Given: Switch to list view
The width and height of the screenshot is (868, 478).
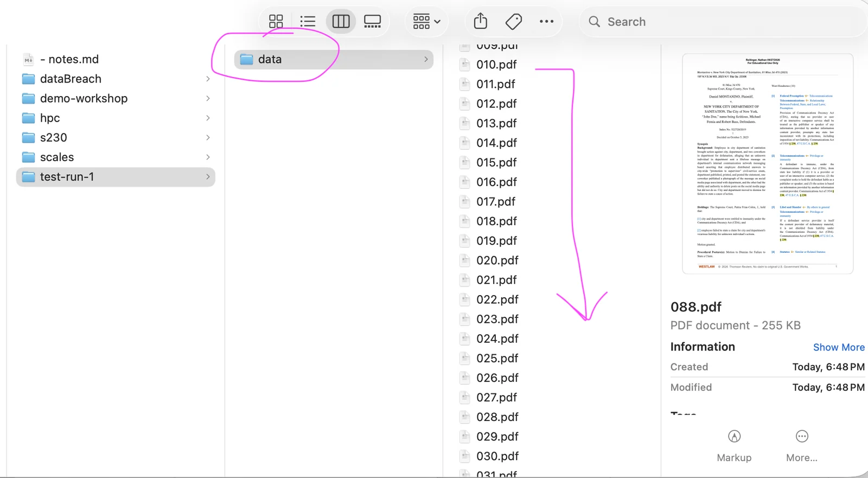Looking at the screenshot, I should 308,22.
